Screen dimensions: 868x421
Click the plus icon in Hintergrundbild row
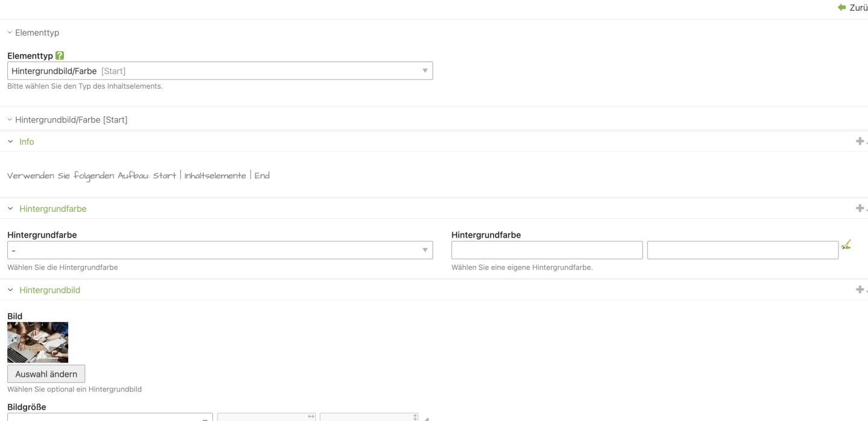pyautogui.click(x=860, y=290)
